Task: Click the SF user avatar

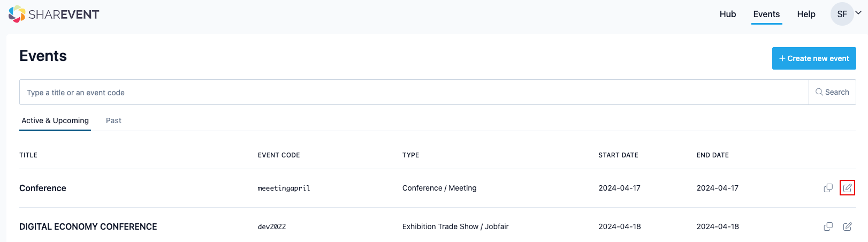Action: pos(842,14)
